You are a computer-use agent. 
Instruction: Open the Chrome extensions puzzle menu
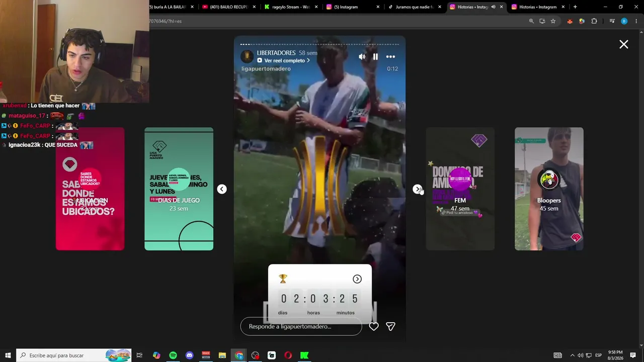[594, 21]
